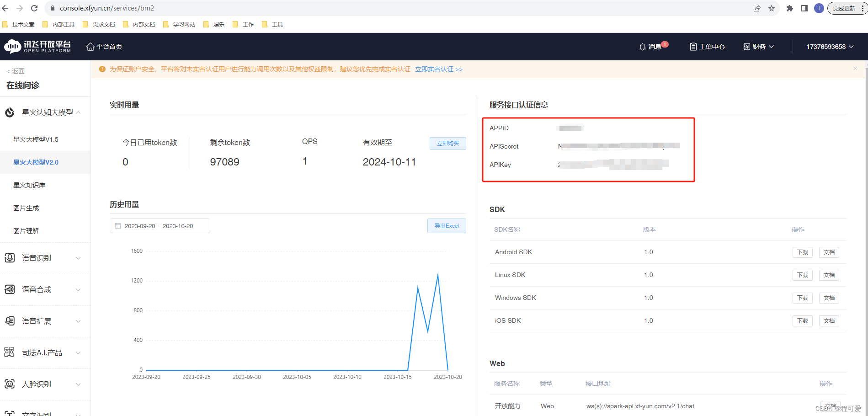Bookmark this page with the star icon
This screenshot has height=416, width=868.
click(772, 8)
